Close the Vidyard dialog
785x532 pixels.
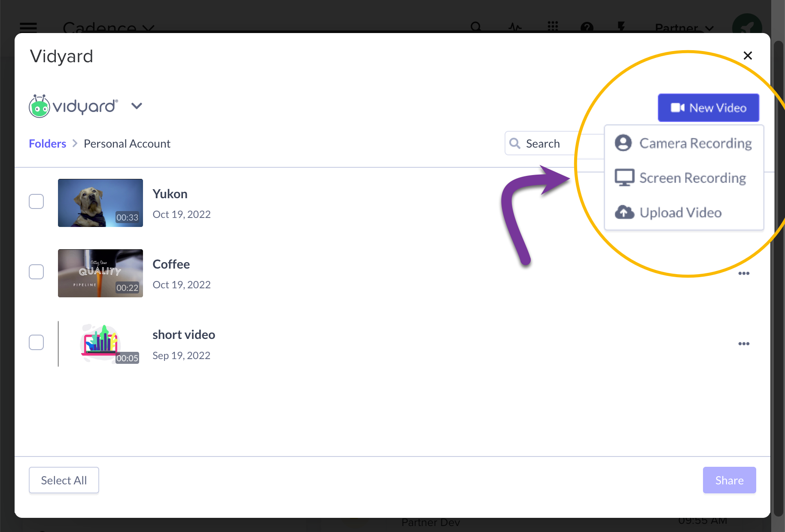[748, 55]
